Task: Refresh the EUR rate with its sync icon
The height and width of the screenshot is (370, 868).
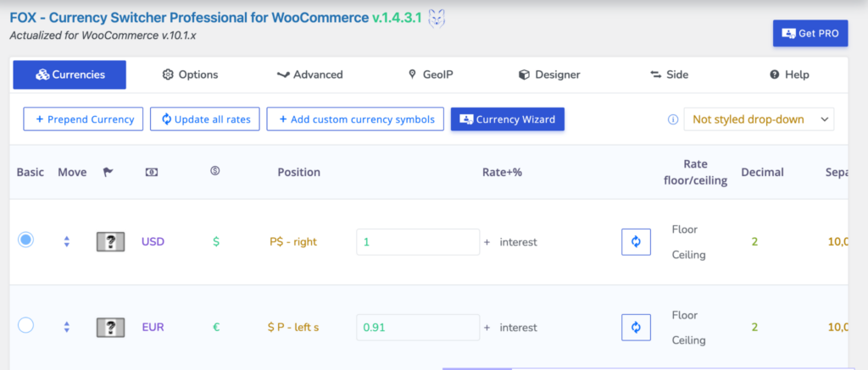Action: pos(636,327)
